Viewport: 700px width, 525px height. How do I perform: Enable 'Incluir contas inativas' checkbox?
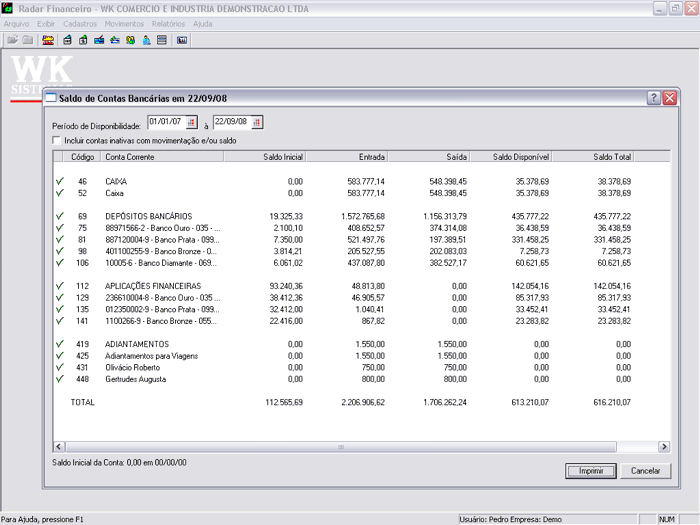pyautogui.click(x=56, y=141)
